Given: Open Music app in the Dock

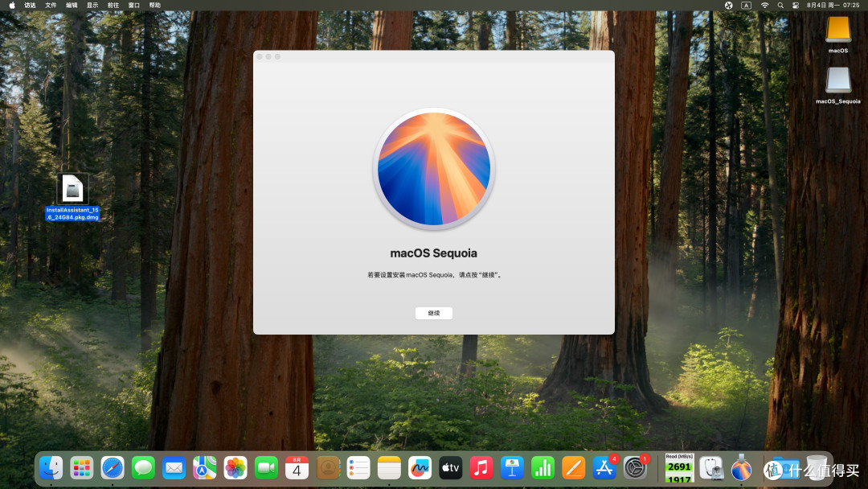Looking at the screenshot, I should [x=481, y=469].
